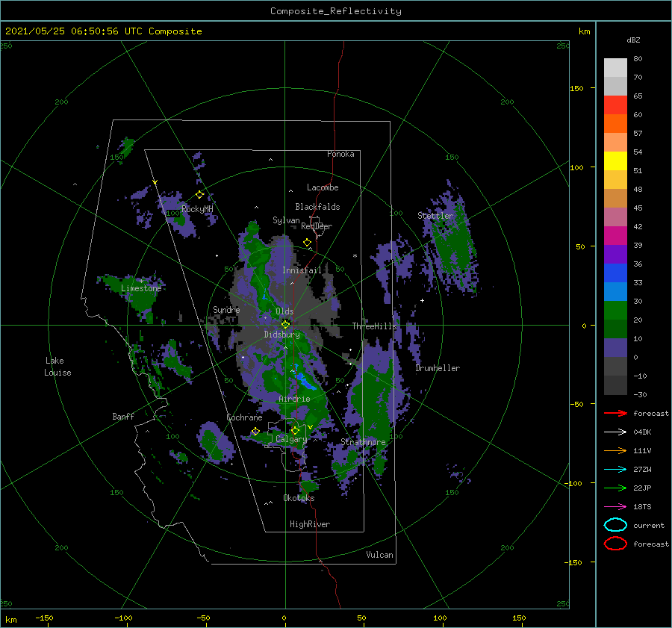Click the bright green 30-20 dBZ swatch
672x628 pixels.
tap(615, 311)
